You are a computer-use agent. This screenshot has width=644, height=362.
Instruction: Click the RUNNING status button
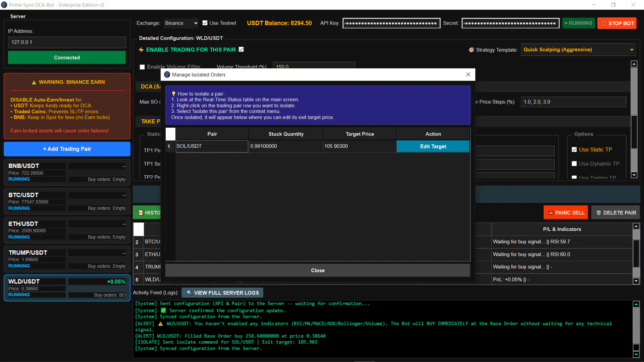578,23
